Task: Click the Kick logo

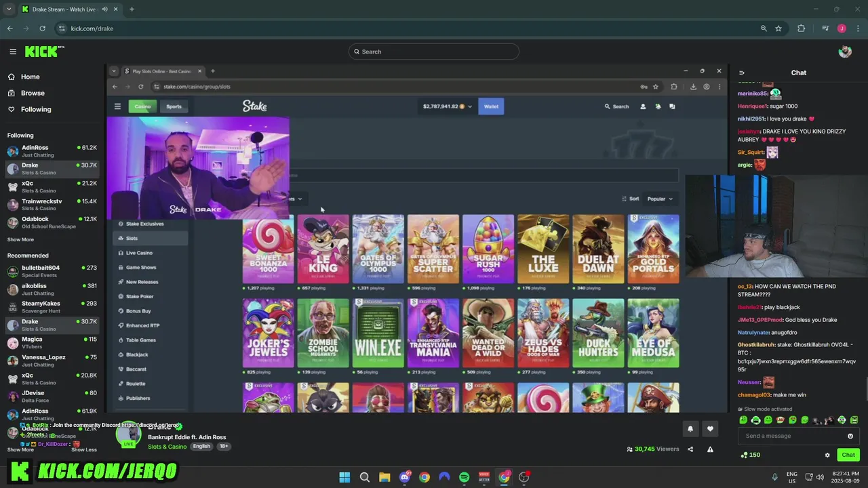Action: point(44,52)
